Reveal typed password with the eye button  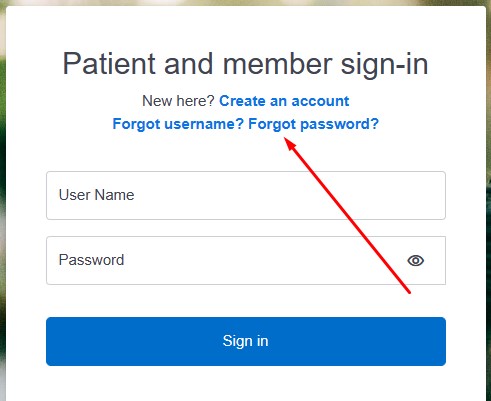point(415,260)
